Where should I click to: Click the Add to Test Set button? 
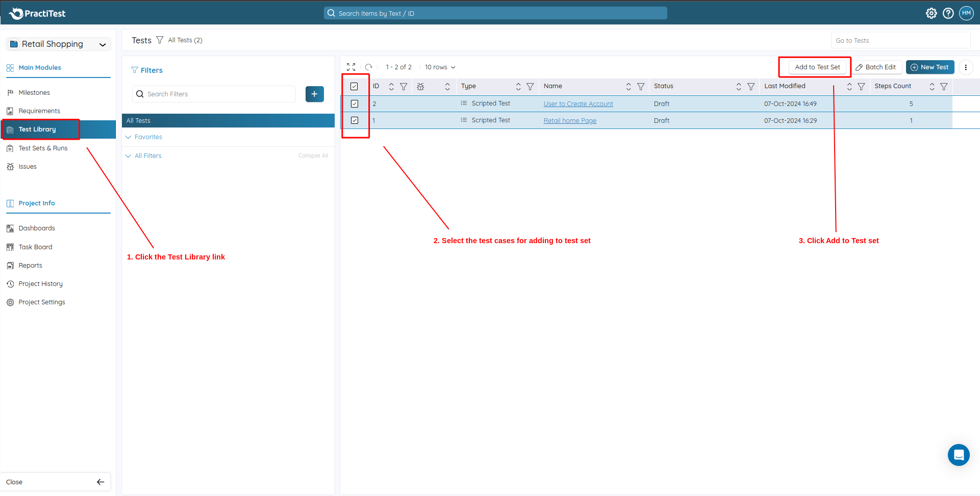[817, 67]
